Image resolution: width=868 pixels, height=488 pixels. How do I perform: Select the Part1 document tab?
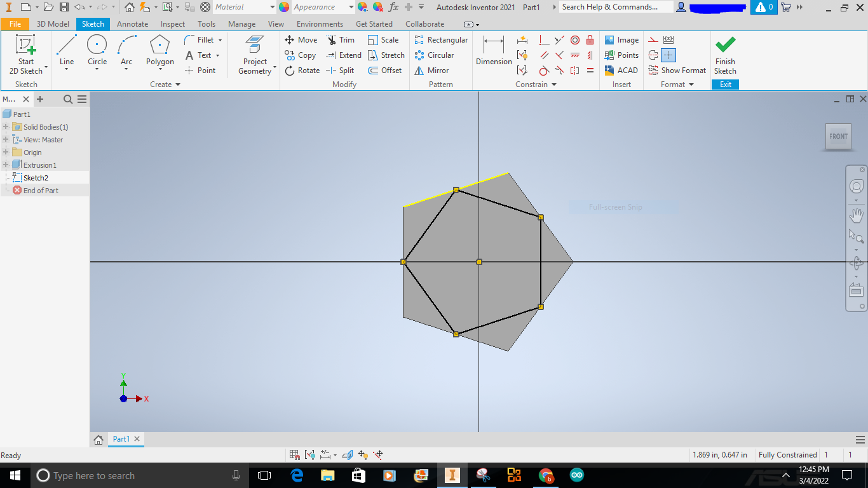point(126,439)
